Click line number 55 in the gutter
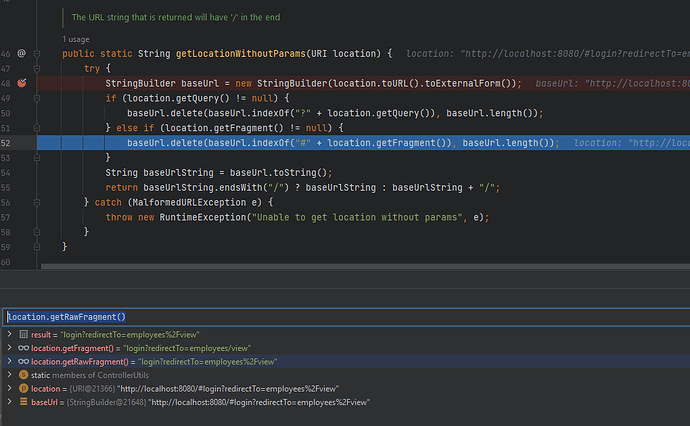 (x=5, y=188)
